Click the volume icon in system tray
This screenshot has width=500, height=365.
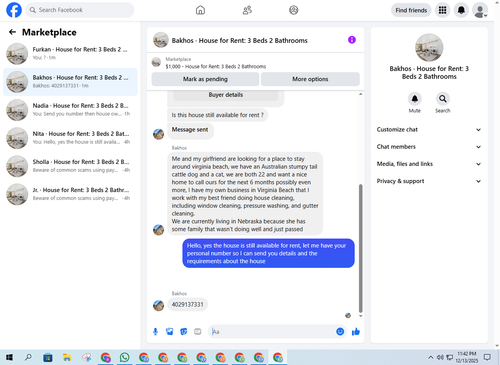[440, 357]
